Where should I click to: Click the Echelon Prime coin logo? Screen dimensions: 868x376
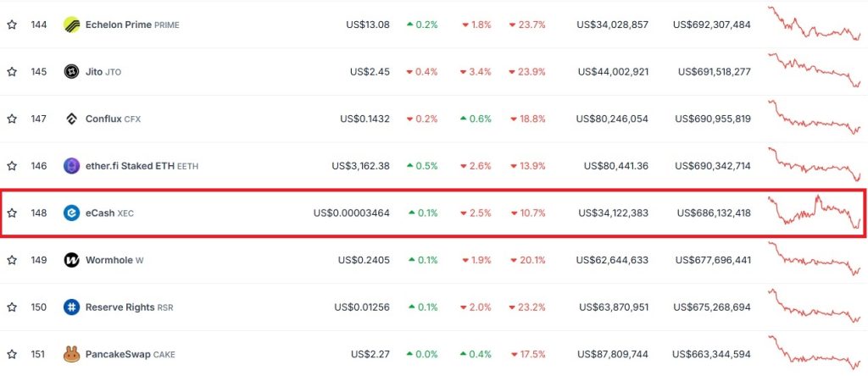coord(72,25)
